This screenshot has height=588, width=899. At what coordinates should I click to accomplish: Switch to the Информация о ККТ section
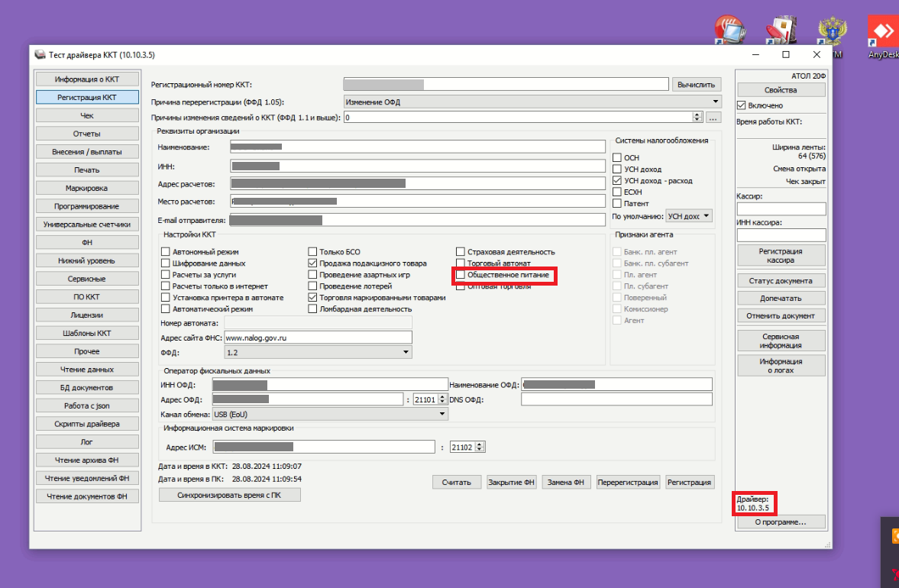(x=86, y=79)
